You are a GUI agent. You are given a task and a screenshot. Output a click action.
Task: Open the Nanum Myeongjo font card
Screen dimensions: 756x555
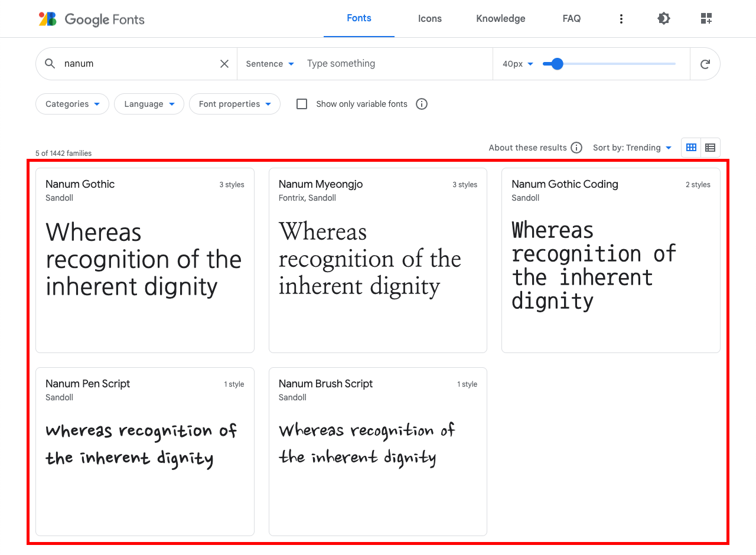point(377,260)
